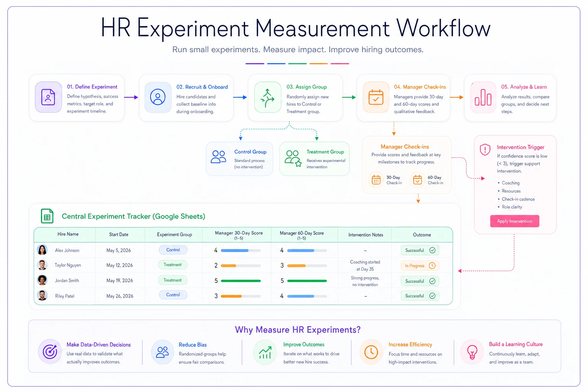The image size is (588, 392).
Task: Click the Build a Learning Culture lightbulb icon
Action: (472, 352)
